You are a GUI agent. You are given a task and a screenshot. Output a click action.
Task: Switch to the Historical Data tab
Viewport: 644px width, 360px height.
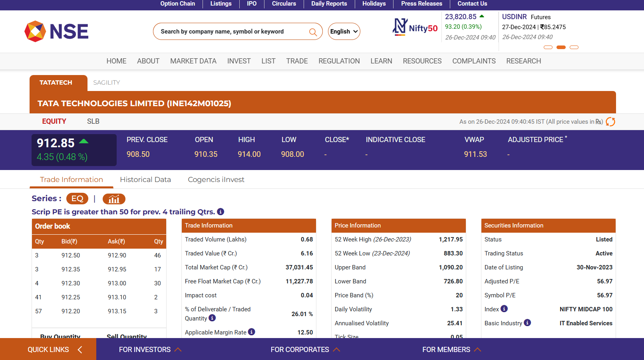[145, 179]
